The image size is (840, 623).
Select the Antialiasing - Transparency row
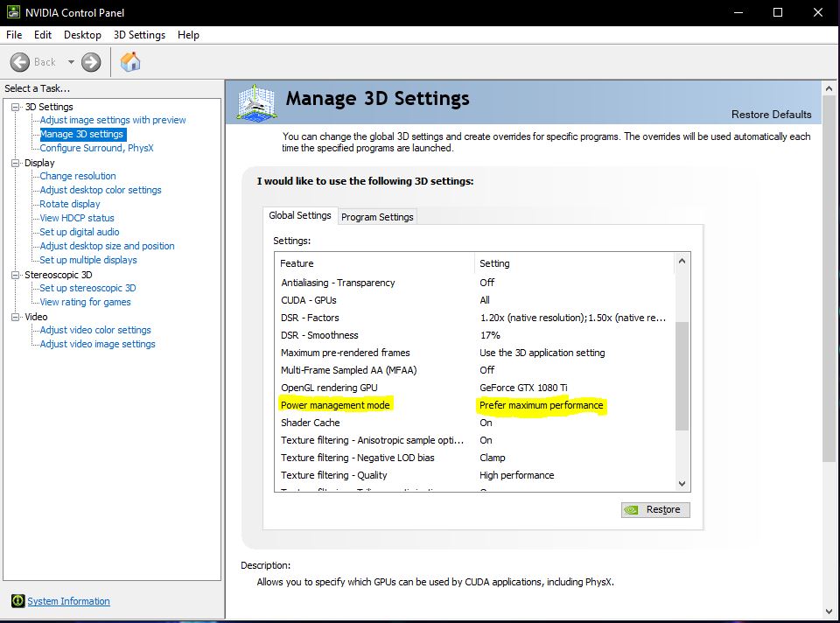[x=474, y=283]
